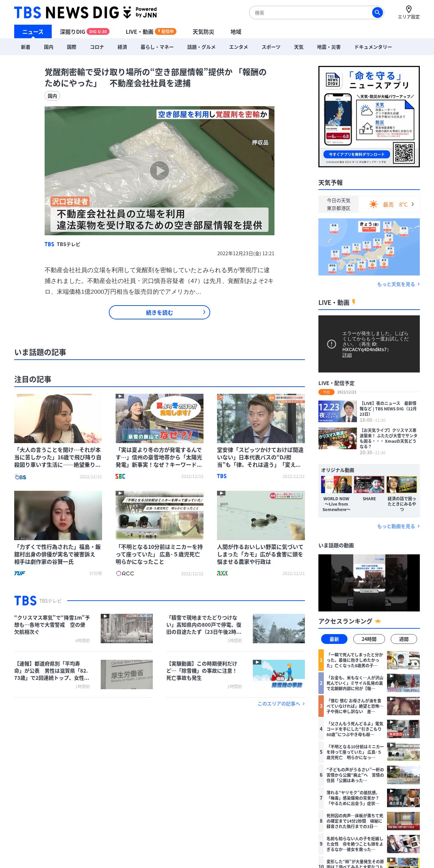Viewport: 434px width, 868px height.
Task: Select 地震・災害 category in sub navigation
Action: tap(329, 47)
